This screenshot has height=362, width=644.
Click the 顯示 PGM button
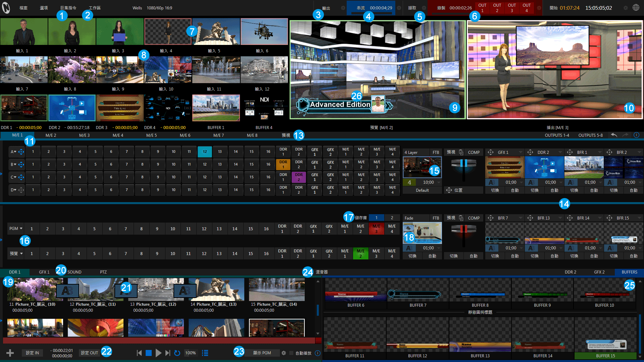(262, 353)
